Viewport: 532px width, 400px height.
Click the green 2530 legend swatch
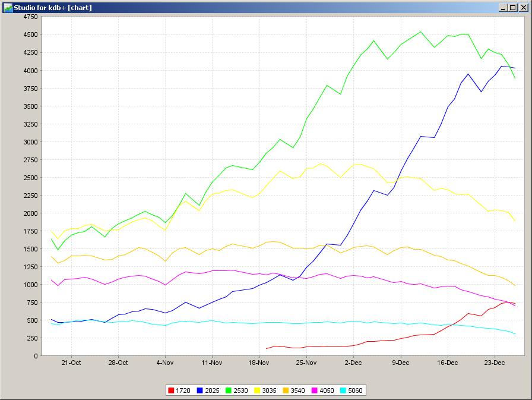click(x=229, y=390)
